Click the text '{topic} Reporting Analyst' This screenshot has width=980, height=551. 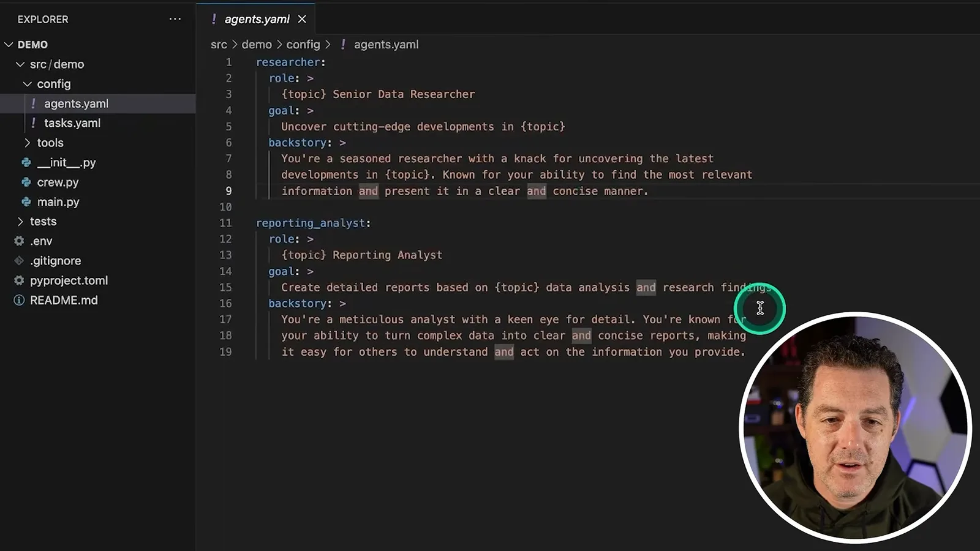(x=361, y=255)
